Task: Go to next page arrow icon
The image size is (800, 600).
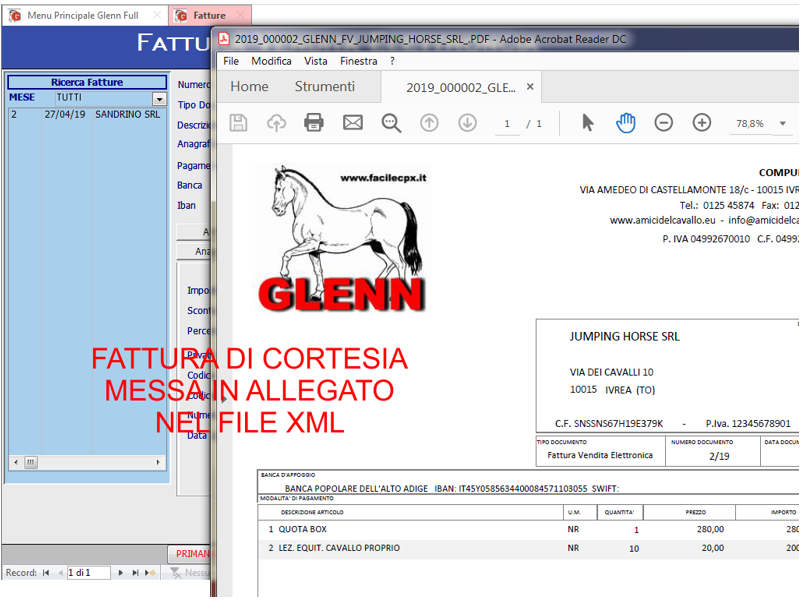Action: pyautogui.click(x=467, y=123)
